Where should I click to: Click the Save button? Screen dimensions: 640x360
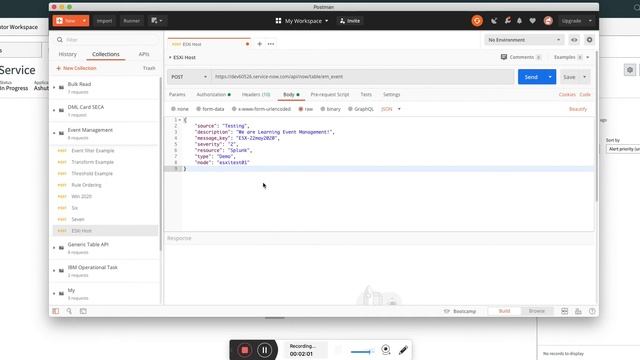(x=569, y=77)
